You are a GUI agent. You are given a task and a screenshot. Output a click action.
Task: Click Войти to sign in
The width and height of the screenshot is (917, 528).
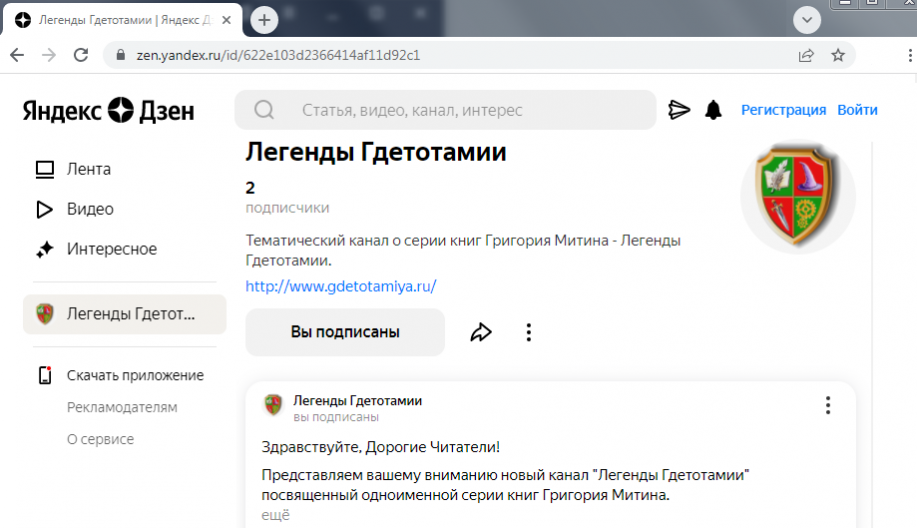[857, 110]
